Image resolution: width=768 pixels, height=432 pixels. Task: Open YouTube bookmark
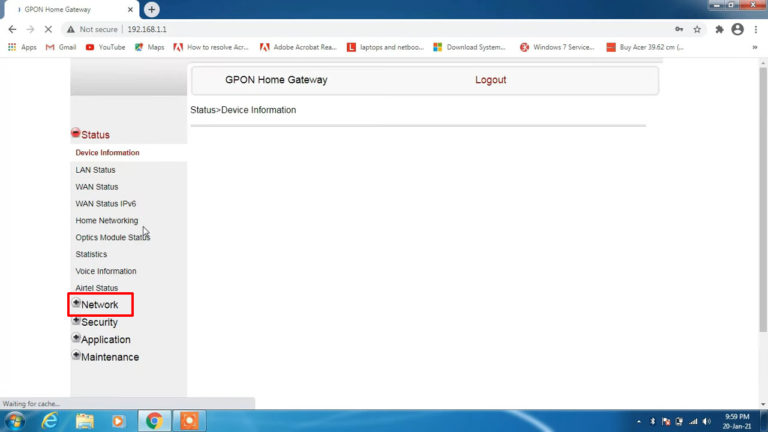point(105,47)
